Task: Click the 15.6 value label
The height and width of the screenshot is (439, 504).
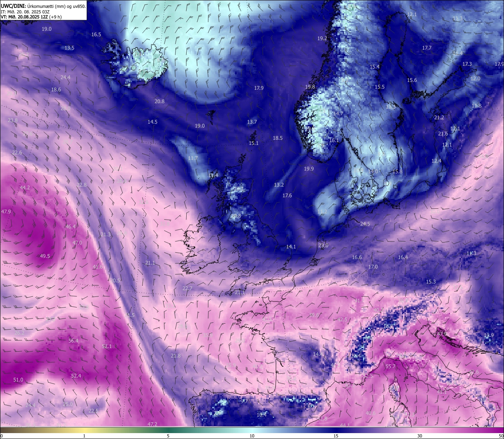Action: pos(412,80)
